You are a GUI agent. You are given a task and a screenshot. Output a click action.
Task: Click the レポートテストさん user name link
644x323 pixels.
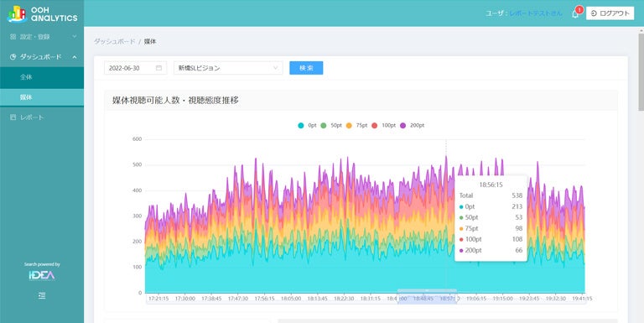(536, 13)
